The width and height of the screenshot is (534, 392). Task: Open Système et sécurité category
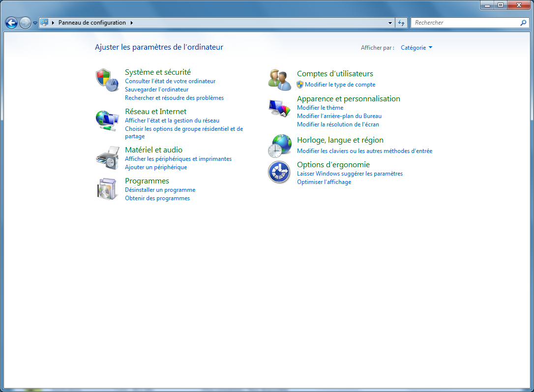(158, 72)
